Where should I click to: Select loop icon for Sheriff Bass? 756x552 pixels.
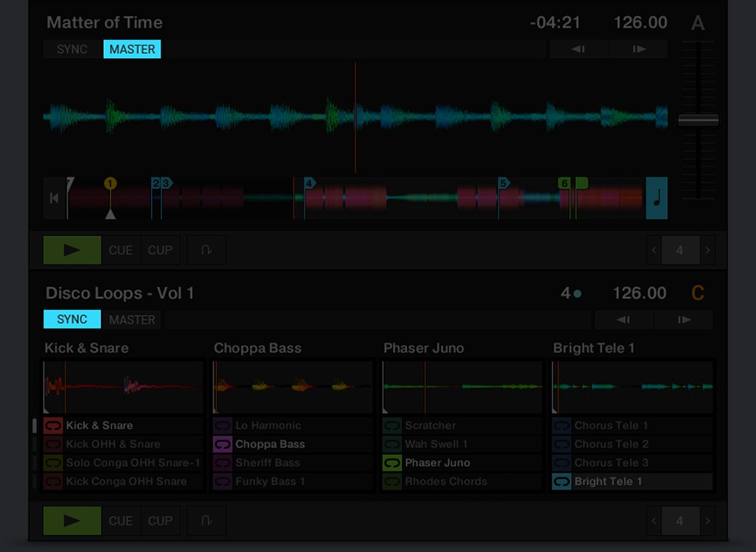[222, 463]
